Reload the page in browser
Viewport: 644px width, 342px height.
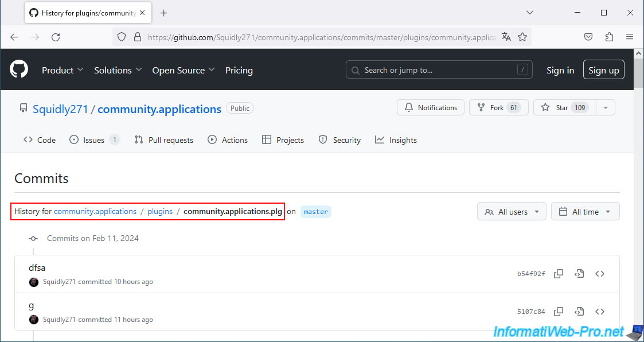[x=56, y=37]
